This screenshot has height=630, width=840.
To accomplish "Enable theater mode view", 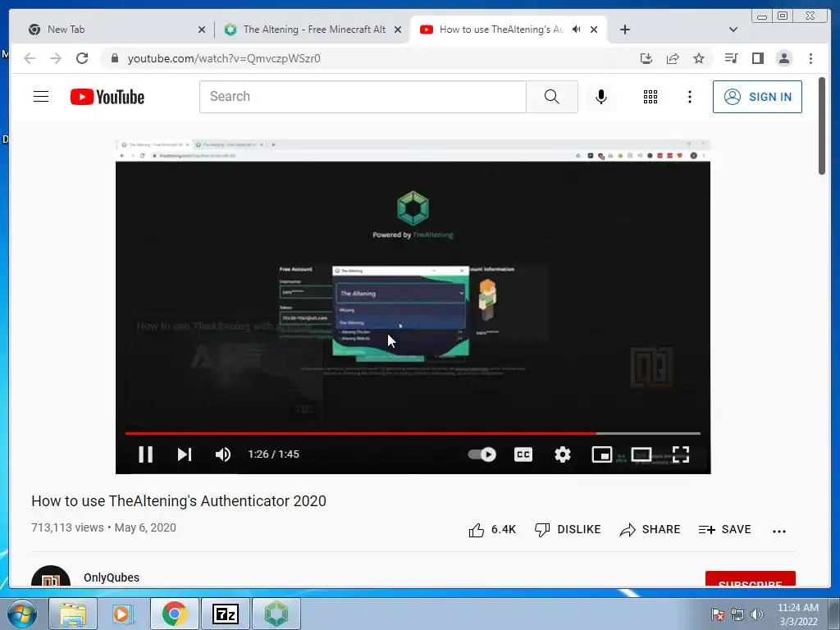I will point(641,454).
